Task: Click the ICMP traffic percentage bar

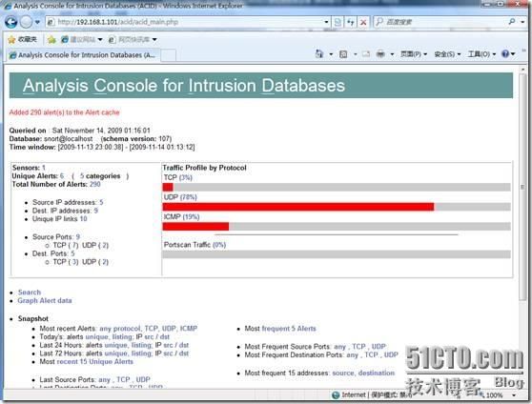Action: (x=337, y=227)
